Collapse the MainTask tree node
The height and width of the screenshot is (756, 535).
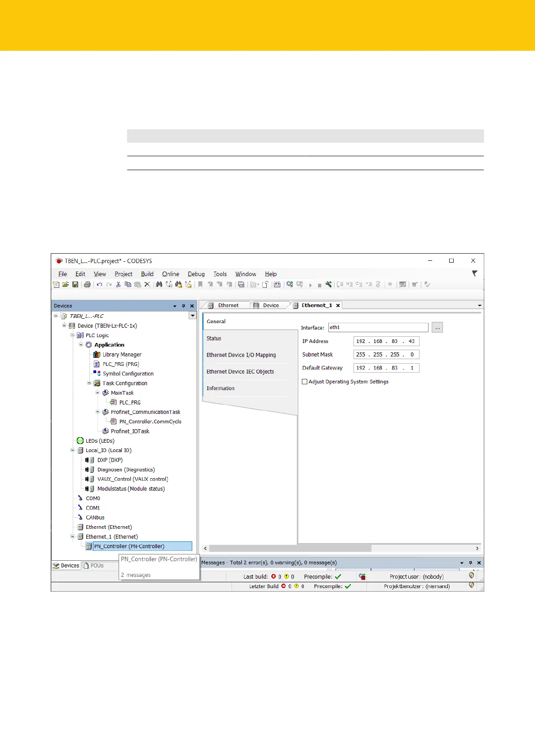pyautogui.click(x=97, y=392)
